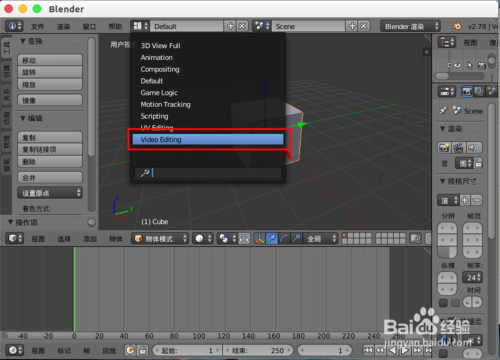Viewport: 500px width, 360px height.
Task: Open the pivot point selector
Action: tap(227, 238)
